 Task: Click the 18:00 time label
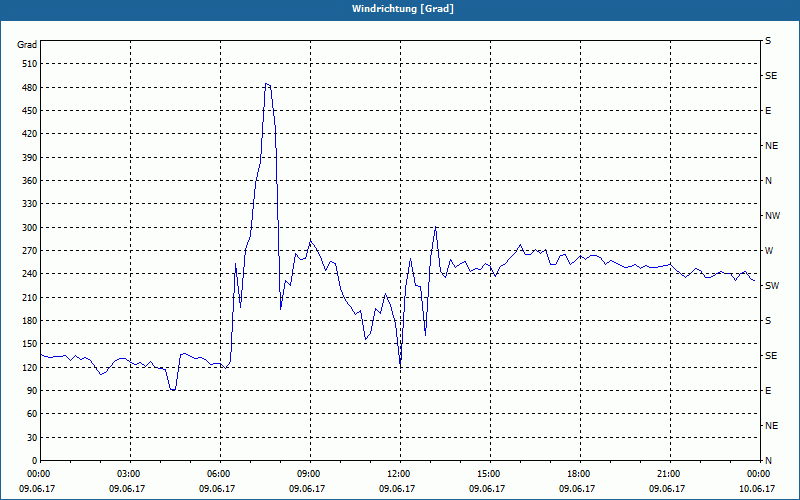click(578, 474)
